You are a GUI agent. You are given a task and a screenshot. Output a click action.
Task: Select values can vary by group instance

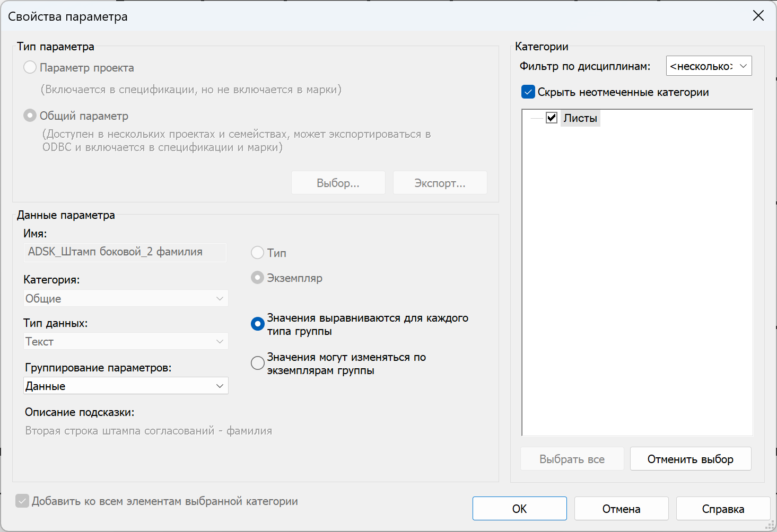tap(258, 363)
